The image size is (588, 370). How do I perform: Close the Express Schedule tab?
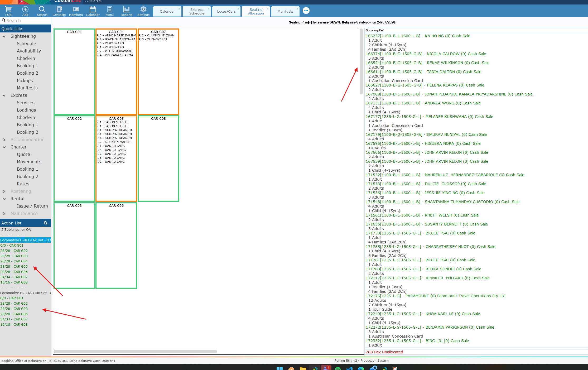[x=209, y=9]
